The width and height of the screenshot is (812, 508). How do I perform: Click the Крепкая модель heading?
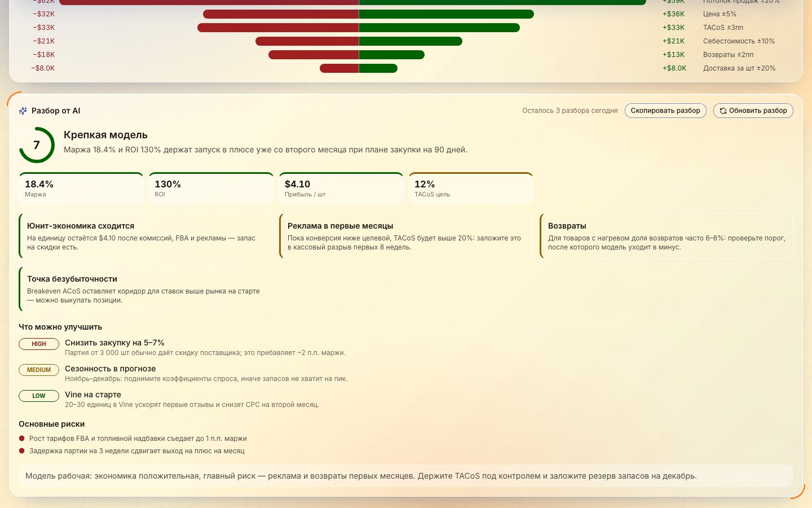pyautogui.click(x=105, y=135)
